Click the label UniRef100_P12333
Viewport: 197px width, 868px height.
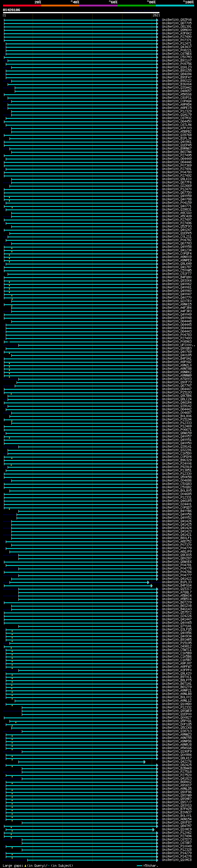177,423
